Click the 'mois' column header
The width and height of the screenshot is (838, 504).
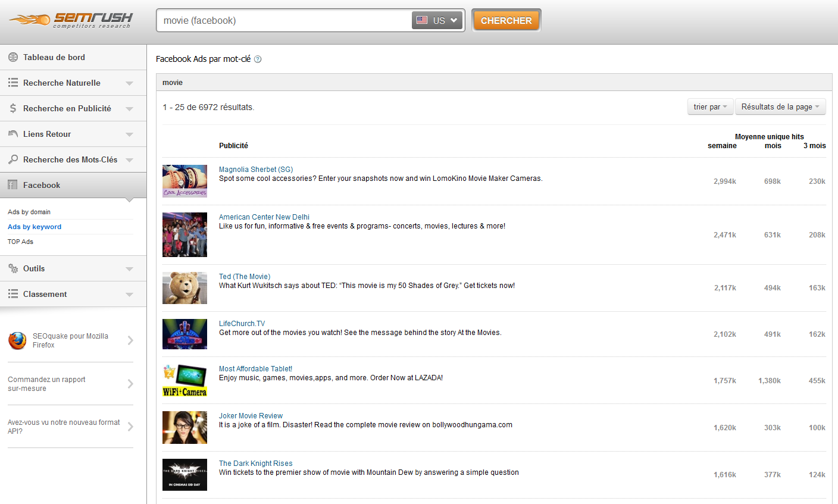pos(773,146)
